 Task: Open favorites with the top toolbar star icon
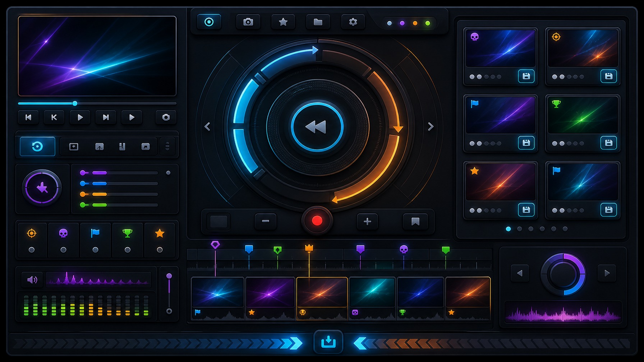(283, 22)
